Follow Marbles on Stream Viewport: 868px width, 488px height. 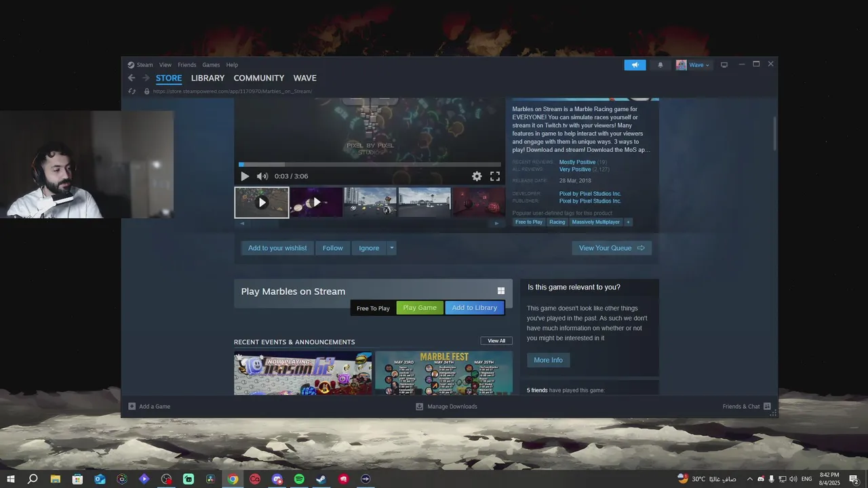click(333, 248)
